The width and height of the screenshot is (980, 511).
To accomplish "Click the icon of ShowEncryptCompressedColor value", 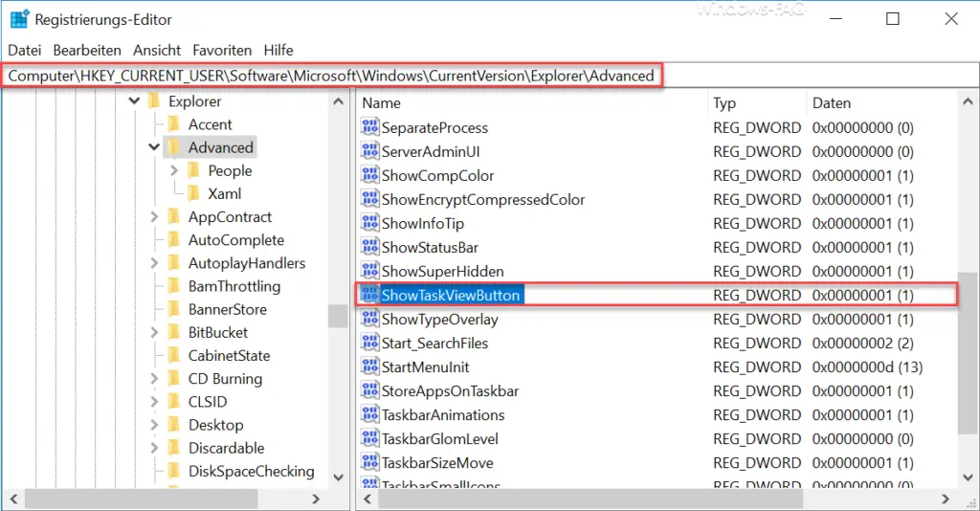I will coord(369,199).
